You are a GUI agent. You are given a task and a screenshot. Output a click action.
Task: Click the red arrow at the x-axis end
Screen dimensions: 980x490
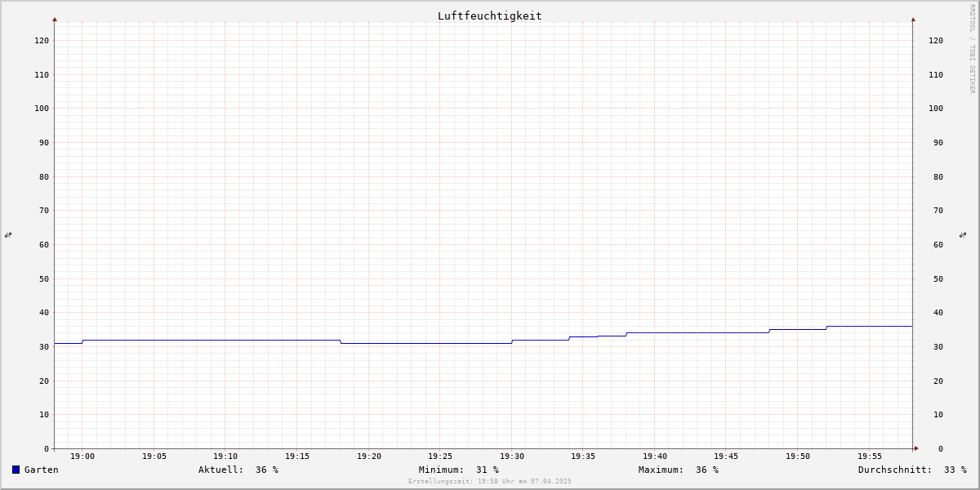coord(916,448)
